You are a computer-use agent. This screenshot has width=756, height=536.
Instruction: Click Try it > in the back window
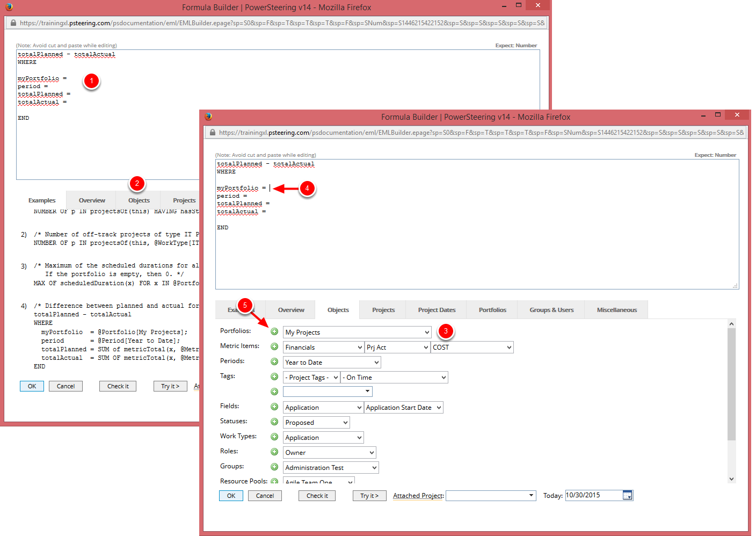(x=170, y=386)
